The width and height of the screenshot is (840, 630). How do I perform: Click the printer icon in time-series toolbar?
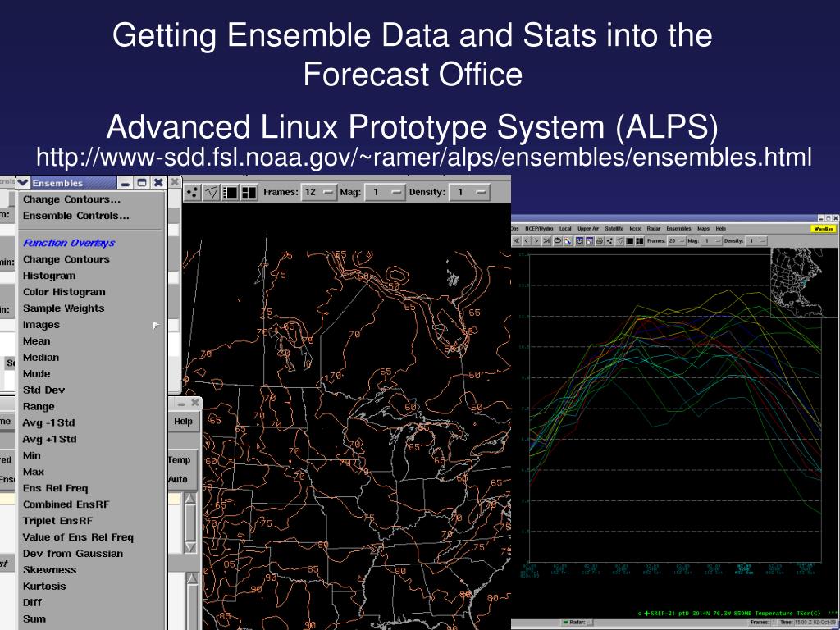click(600, 241)
